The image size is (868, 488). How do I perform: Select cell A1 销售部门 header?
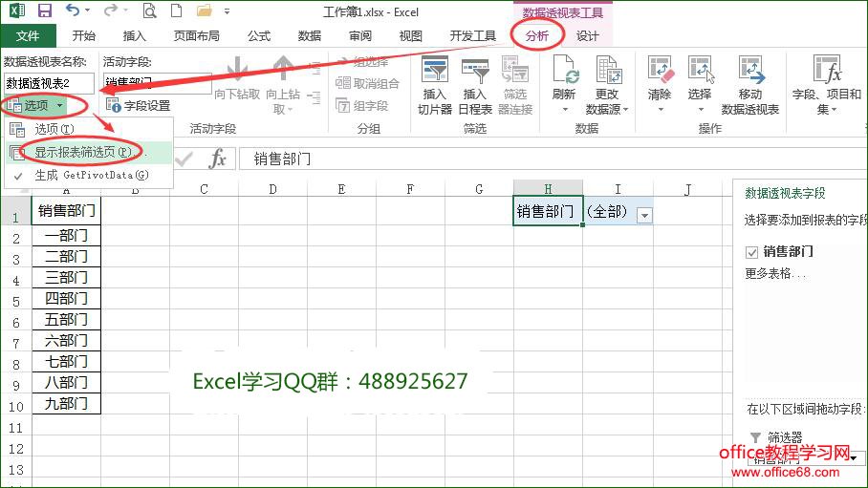(x=66, y=211)
